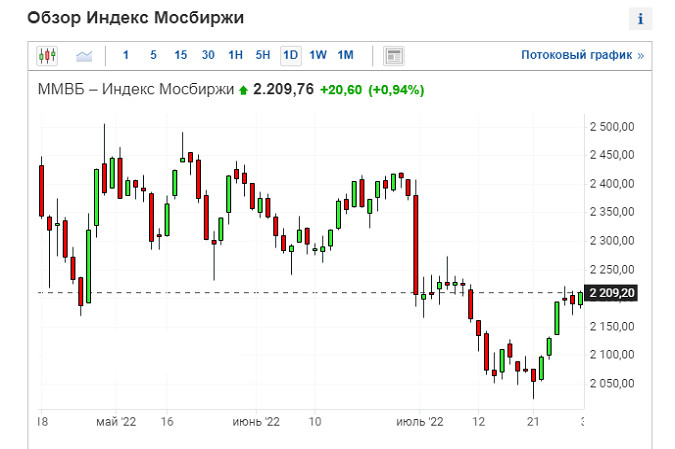Click the info icon next to the title

640,19
